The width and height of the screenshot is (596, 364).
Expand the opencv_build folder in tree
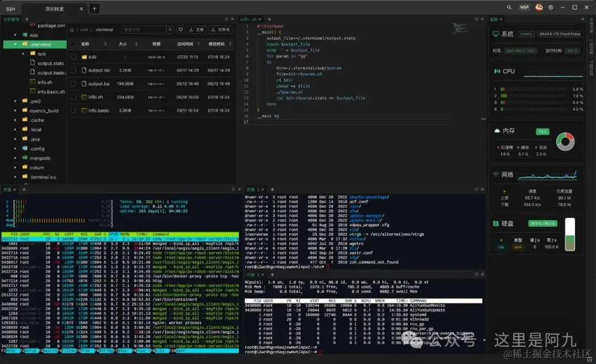(15, 111)
